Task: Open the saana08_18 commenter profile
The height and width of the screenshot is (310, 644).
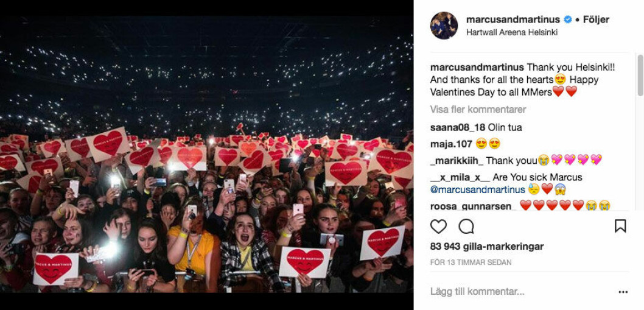Action: [458, 127]
